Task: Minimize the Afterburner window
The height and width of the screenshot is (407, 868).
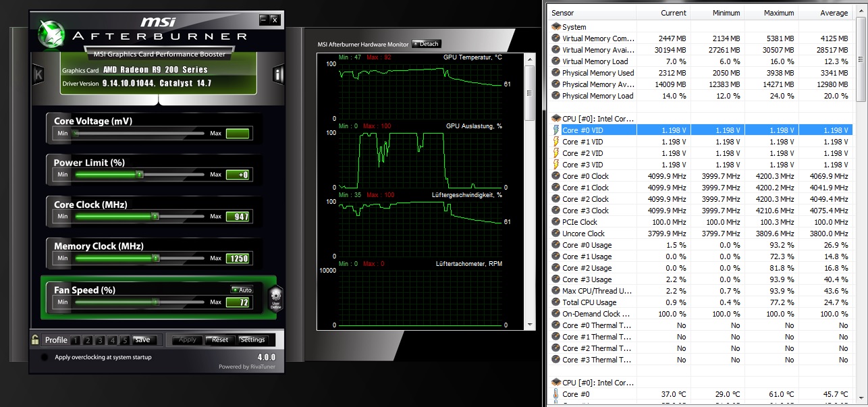Action: [x=263, y=20]
